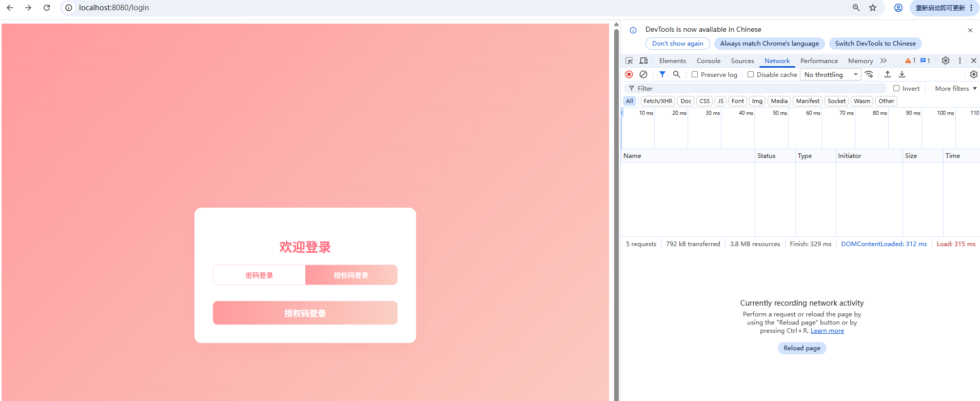Switch to the Memory tab
The image size is (980, 401).
tap(860, 61)
